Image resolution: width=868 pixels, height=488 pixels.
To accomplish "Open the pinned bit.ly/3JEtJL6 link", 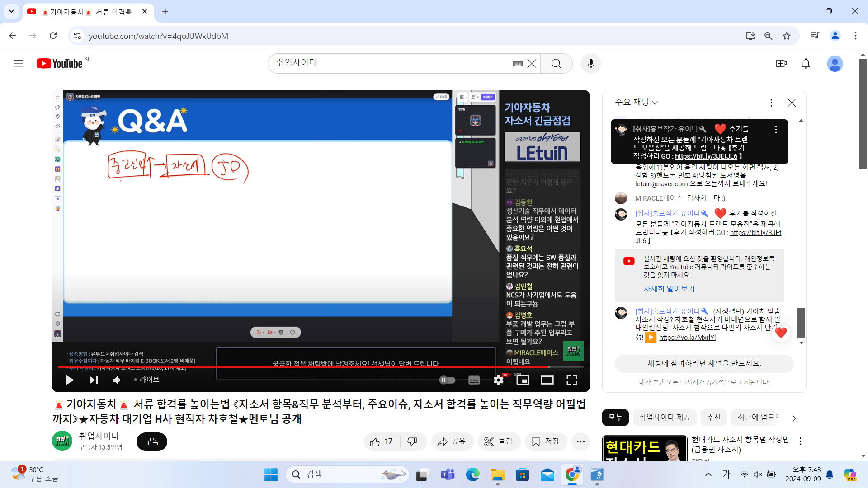I will (x=706, y=156).
